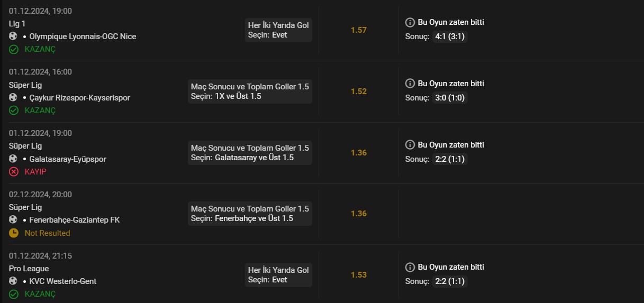Click the yellow clock Not Resulted icon

[14, 233]
